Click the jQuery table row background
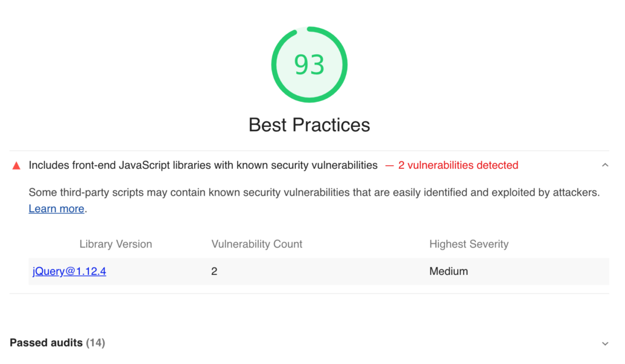625x364 pixels. click(x=319, y=271)
